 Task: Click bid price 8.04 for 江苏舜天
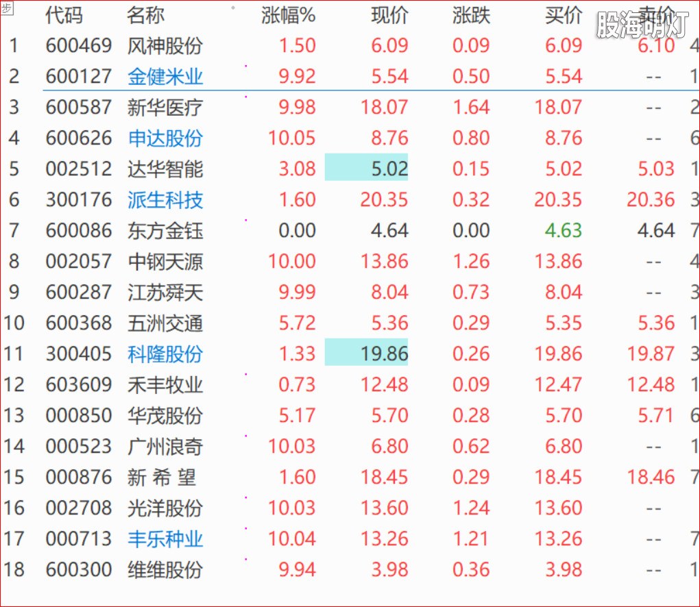click(x=564, y=292)
